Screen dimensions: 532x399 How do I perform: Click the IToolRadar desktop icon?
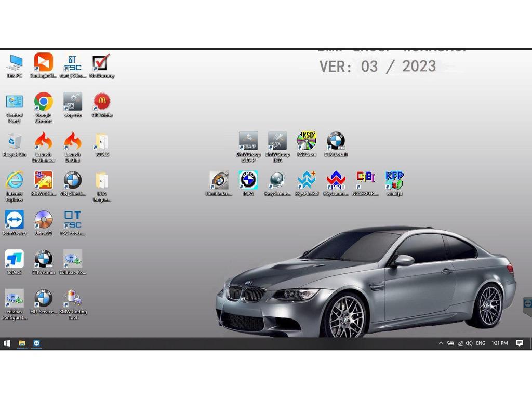[x=219, y=180]
